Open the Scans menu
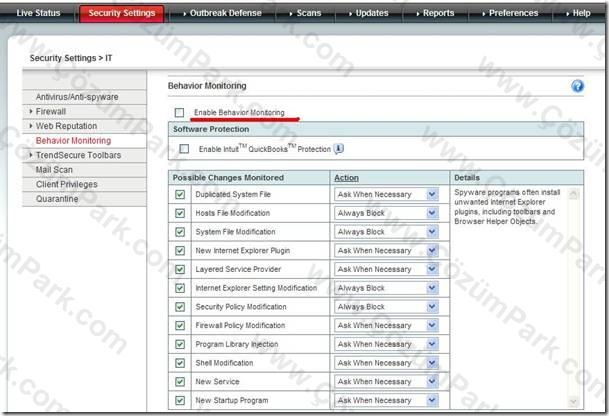This screenshot has height=416, width=609. 305,13
